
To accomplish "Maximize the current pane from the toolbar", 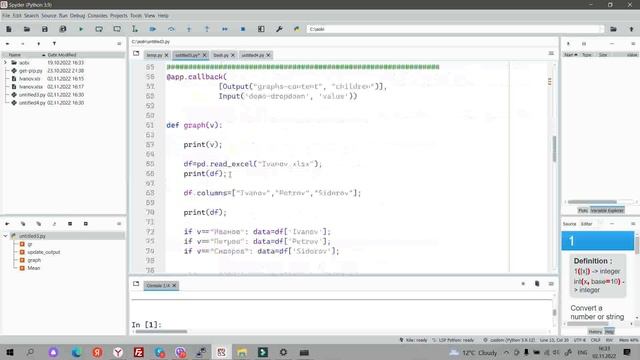I will [x=261, y=29].
